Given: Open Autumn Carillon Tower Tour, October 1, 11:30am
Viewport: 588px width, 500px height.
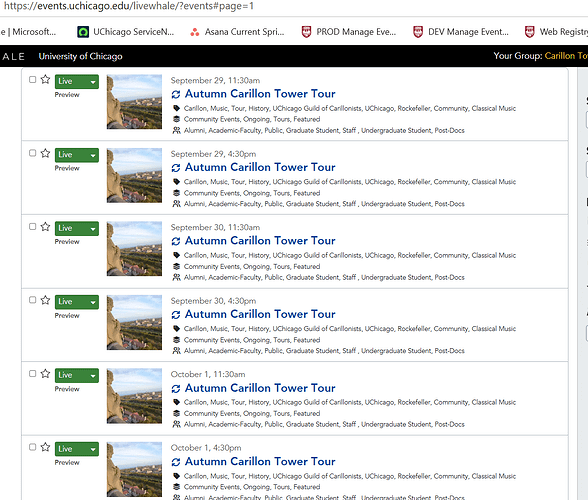Looking at the screenshot, I should [x=260, y=388].
